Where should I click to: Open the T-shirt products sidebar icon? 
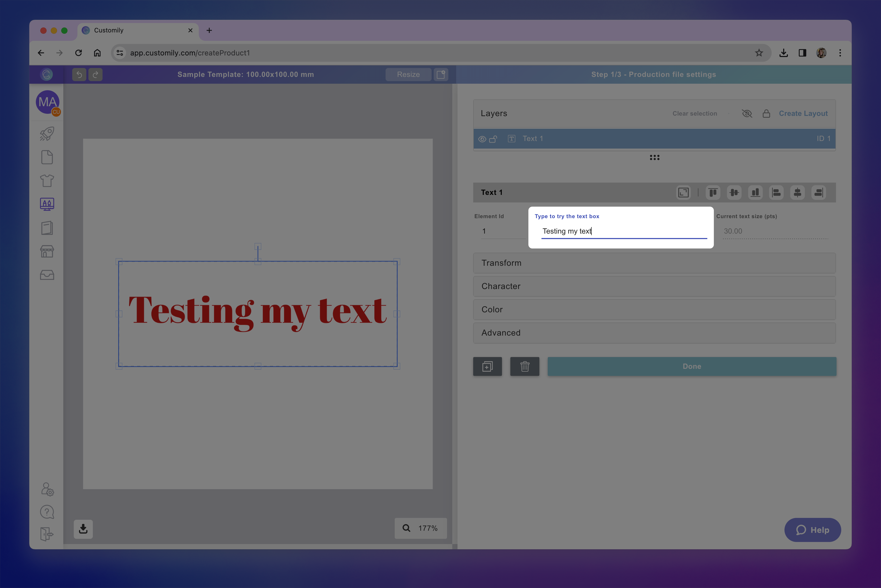coord(47,181)
